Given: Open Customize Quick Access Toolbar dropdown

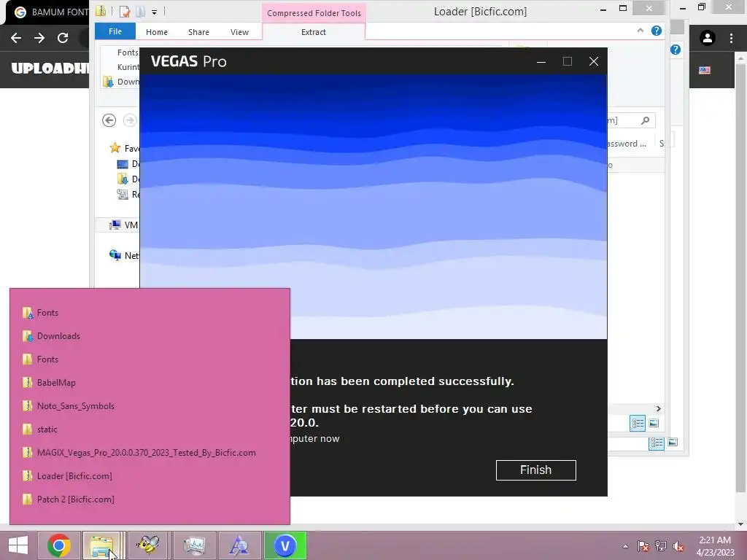Looking at the screenshot, I should pyautogui.click(x=155, y=12).
